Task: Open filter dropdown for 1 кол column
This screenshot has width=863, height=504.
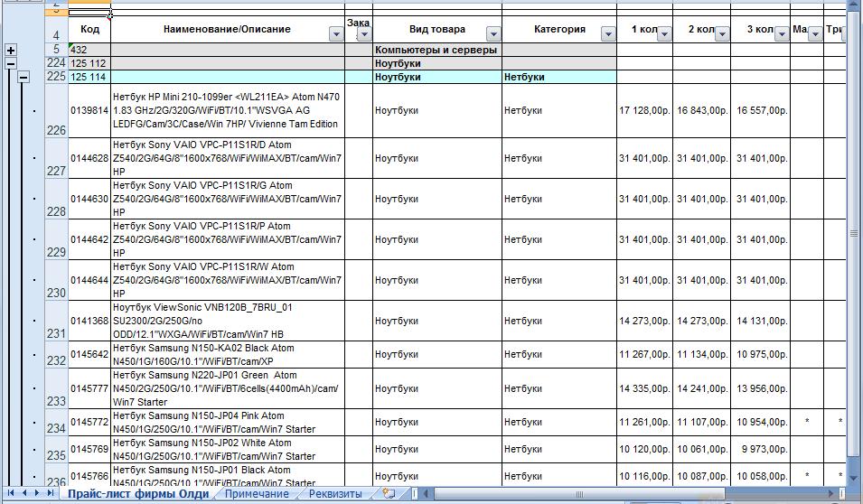Action: [664, 34]
